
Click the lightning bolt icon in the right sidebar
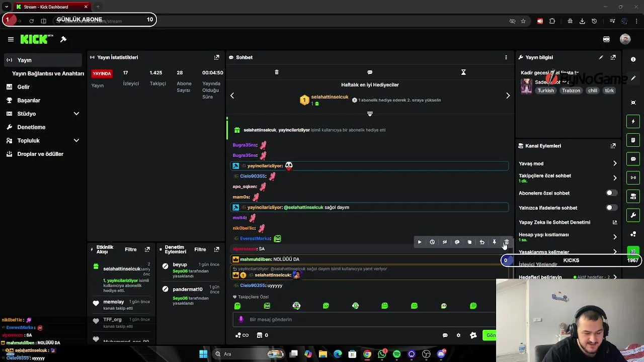pyautogui.click(x=633, y=121)
